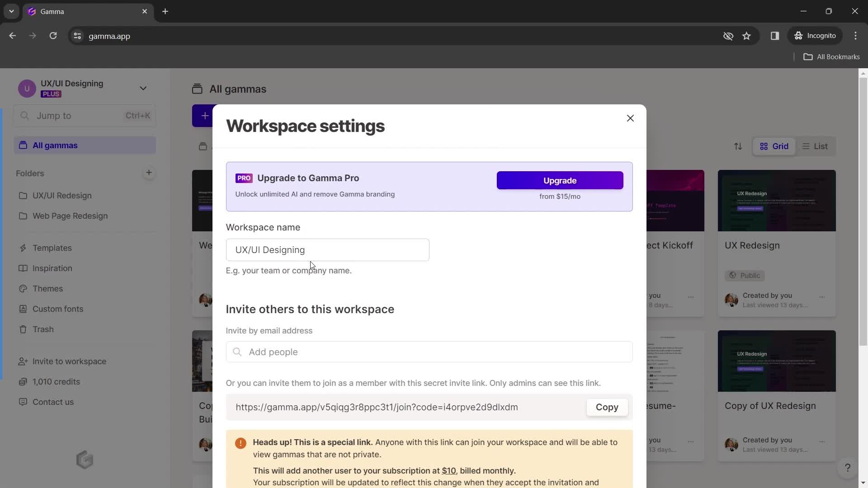
Task: Click the Upgrade to Gamma Pro button
Action: 560,180
